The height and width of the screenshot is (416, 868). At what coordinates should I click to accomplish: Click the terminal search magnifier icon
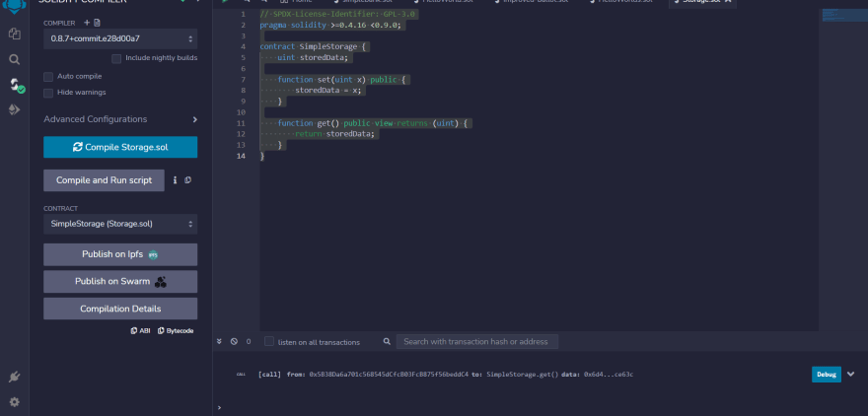[387, 342]
